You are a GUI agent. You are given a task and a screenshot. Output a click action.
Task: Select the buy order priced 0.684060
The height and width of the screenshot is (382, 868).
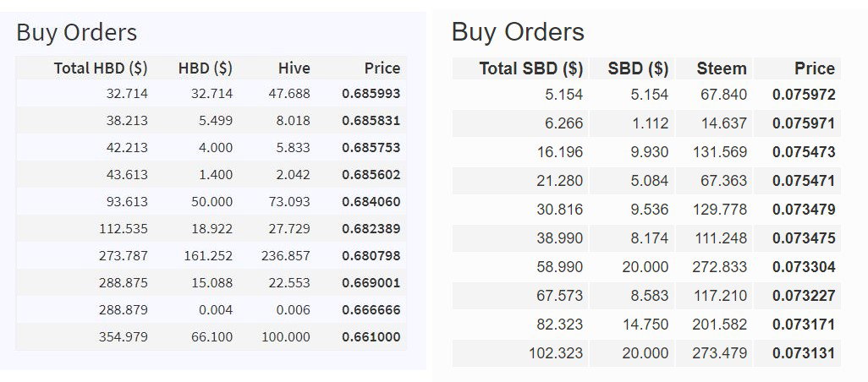[211, 202]
